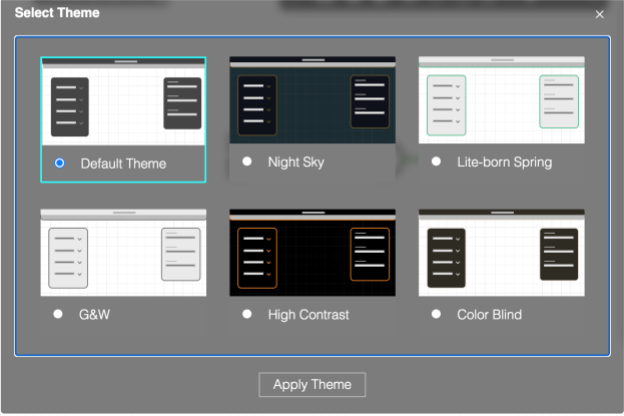Image resolution: width=624 pixels, height=416 pixels.
Task: Click the "High Contrast" text label
Action: [x=308, y=315]
